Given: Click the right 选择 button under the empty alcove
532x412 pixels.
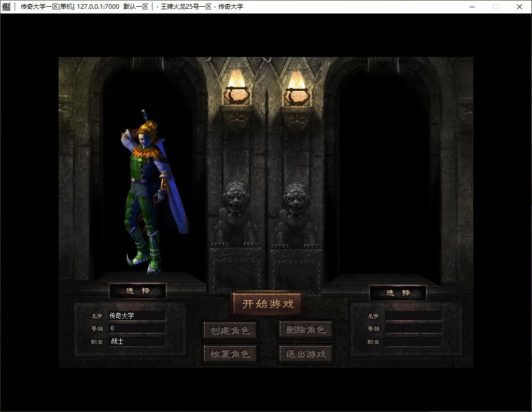Looking at the screenshot, I should tap(398, 293).
